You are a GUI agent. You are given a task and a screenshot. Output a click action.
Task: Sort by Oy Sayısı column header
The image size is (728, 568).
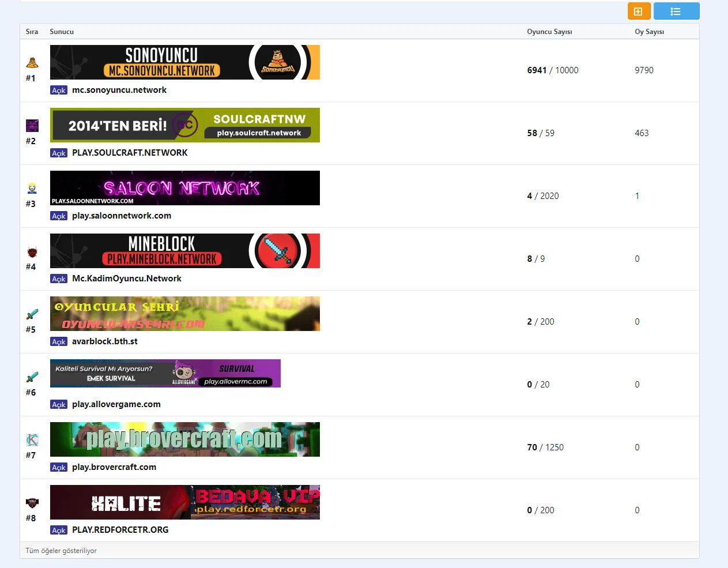(x=649, y=32)
